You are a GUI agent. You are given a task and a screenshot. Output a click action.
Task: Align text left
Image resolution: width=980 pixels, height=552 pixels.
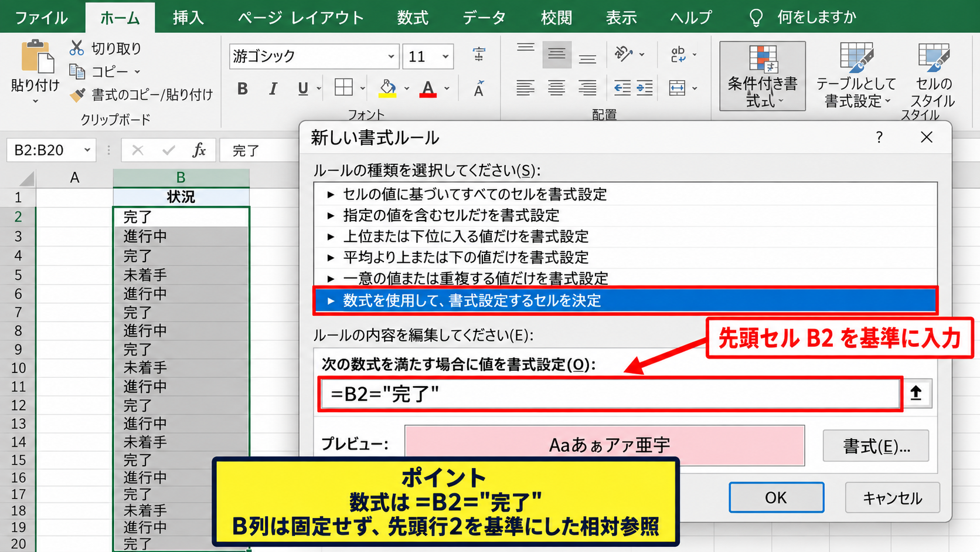pyautogui.click(x=525, y=88)
